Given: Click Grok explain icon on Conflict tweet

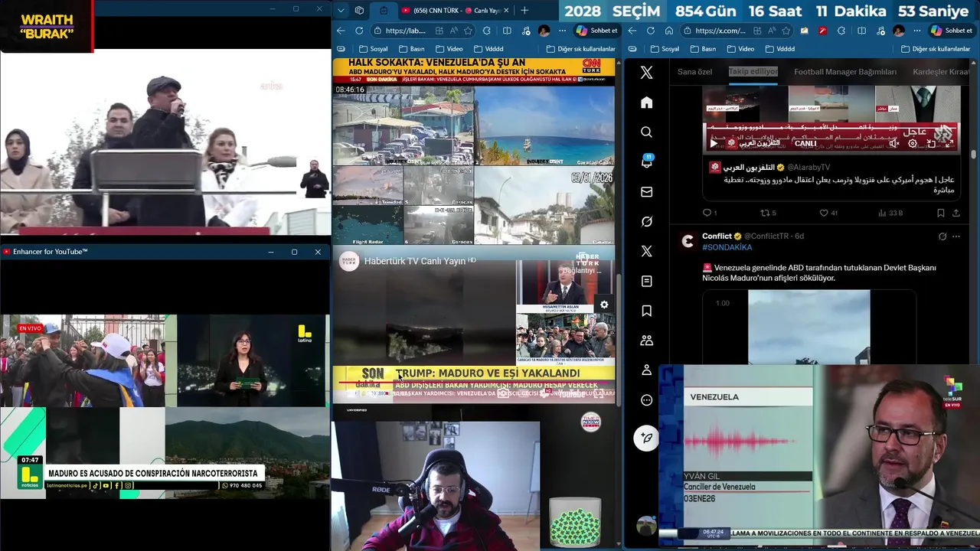Looking at the screenshot, I should (942, 236).
